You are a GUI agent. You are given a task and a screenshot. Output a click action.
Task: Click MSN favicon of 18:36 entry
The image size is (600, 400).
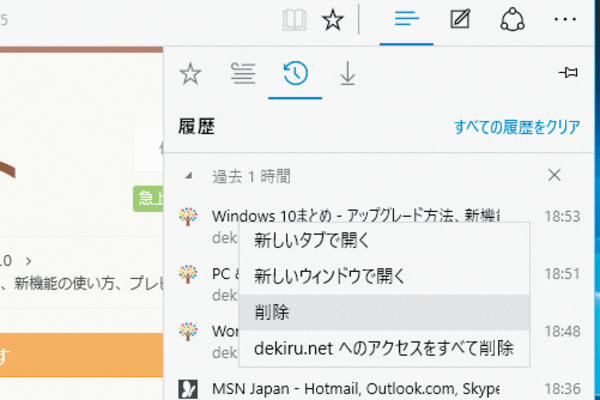[x=188, y=389]
